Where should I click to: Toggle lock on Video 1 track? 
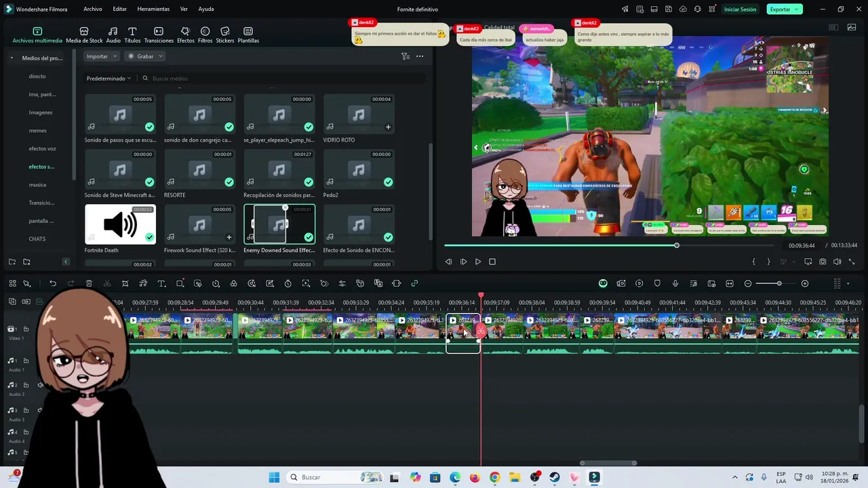tap(26, 329)
